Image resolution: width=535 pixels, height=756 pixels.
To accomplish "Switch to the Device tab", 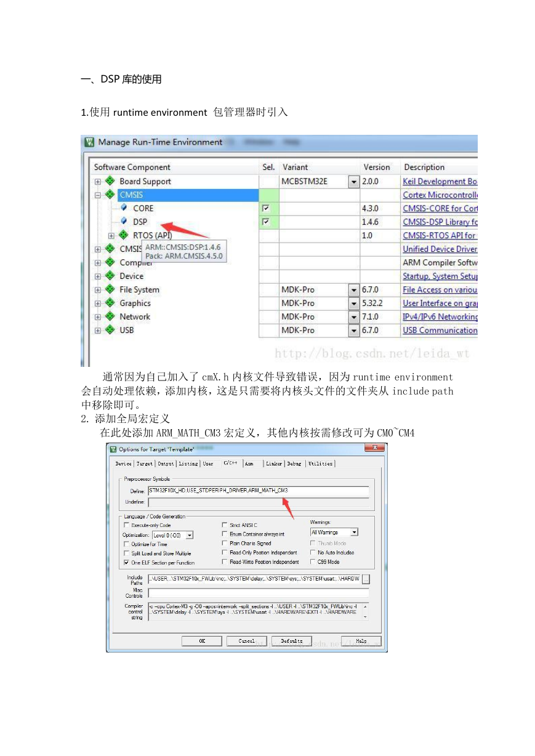I will click(x=124, y=464).
